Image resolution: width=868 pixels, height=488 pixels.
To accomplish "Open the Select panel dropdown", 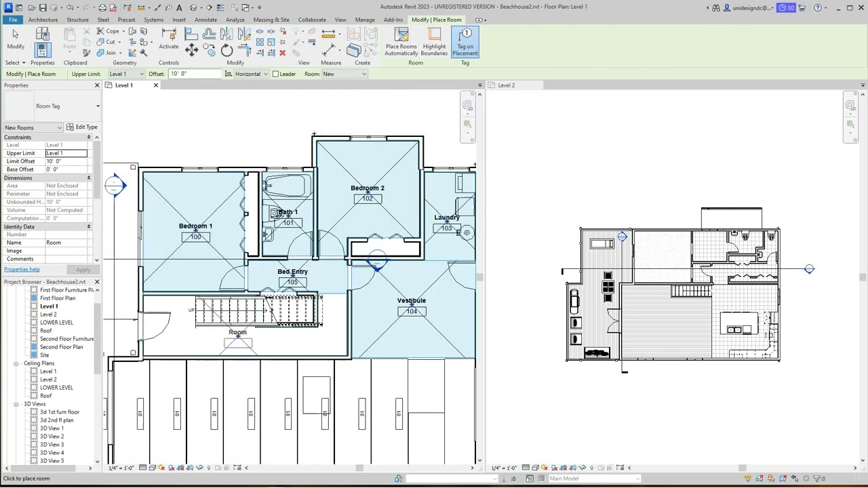I will pos(15,63).
